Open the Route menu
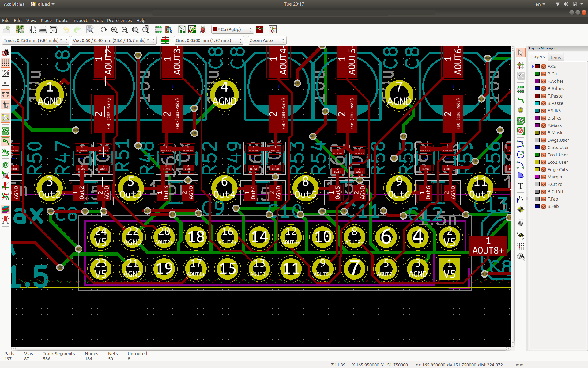Viewport: 588px width, 368px height. (62, 21)
